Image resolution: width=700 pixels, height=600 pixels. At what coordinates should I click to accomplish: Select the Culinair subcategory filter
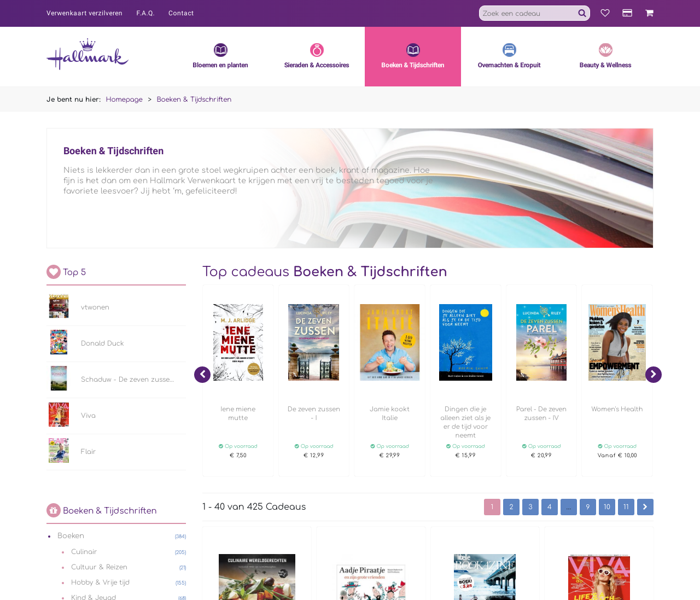[84, 552]
